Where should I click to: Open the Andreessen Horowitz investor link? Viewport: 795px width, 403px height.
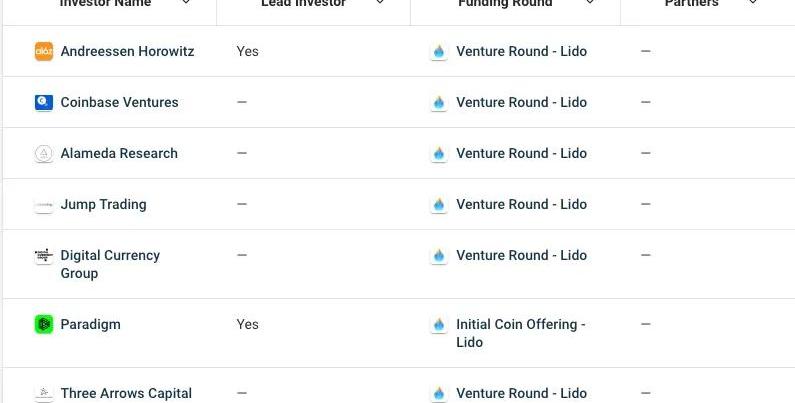tap(127, 51)
